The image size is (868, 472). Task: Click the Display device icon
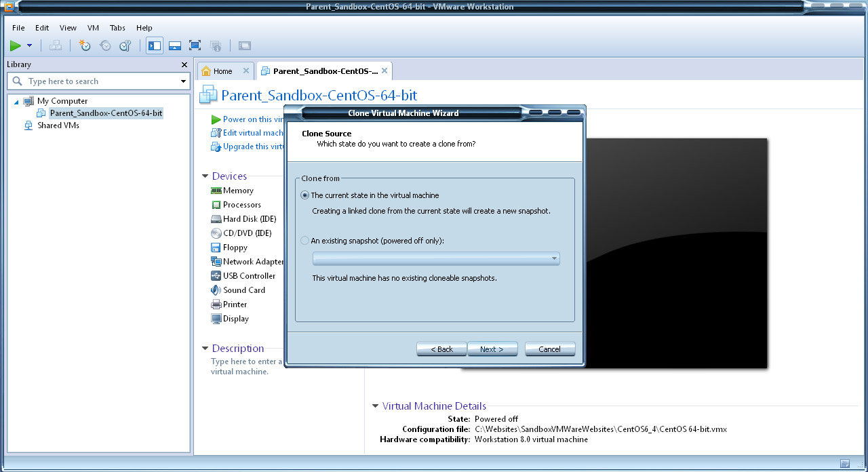(x=216, y=319)
